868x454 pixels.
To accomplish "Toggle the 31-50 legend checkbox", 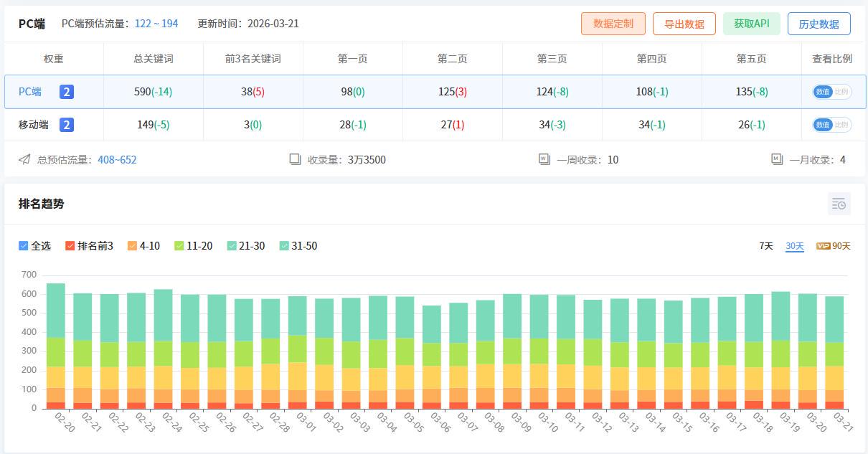I will [x=284, y=246].
